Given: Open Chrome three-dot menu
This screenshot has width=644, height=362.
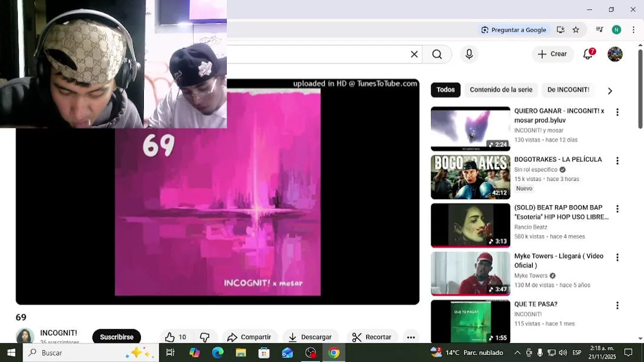Looking at the screenshot, I should (x=633, y=30).
